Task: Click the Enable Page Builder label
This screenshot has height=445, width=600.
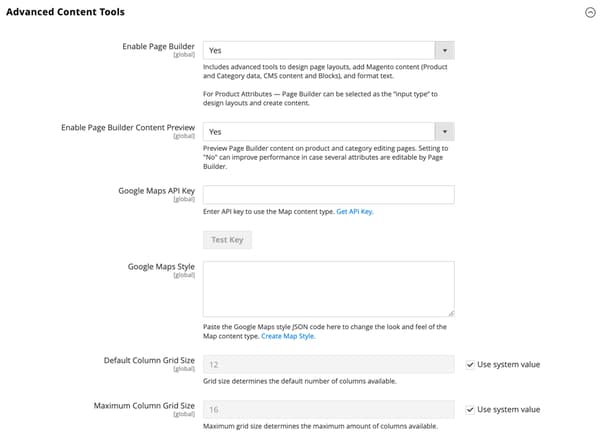Action: coord(156,46)
